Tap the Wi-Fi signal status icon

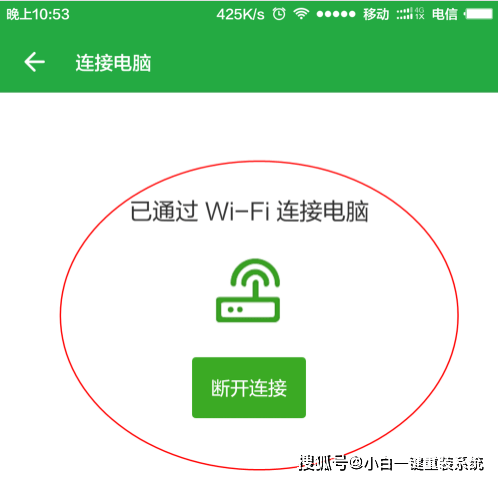click(x=301, y=14)
